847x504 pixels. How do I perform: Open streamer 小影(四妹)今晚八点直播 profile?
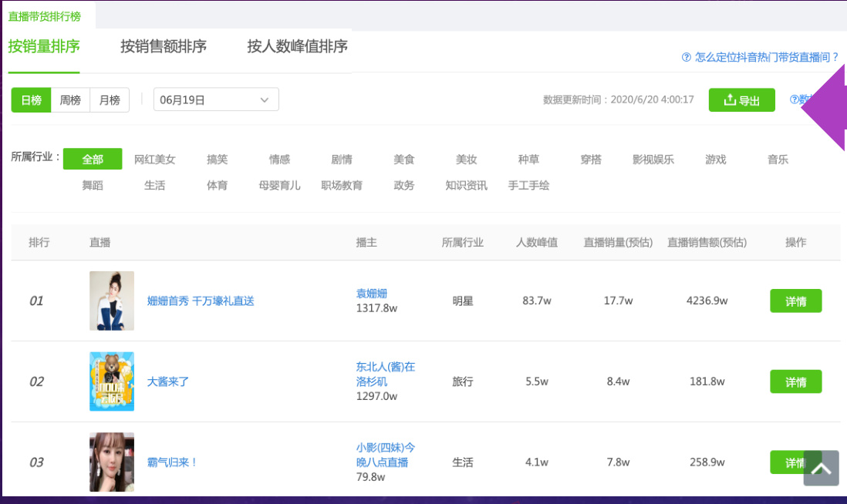385,455
